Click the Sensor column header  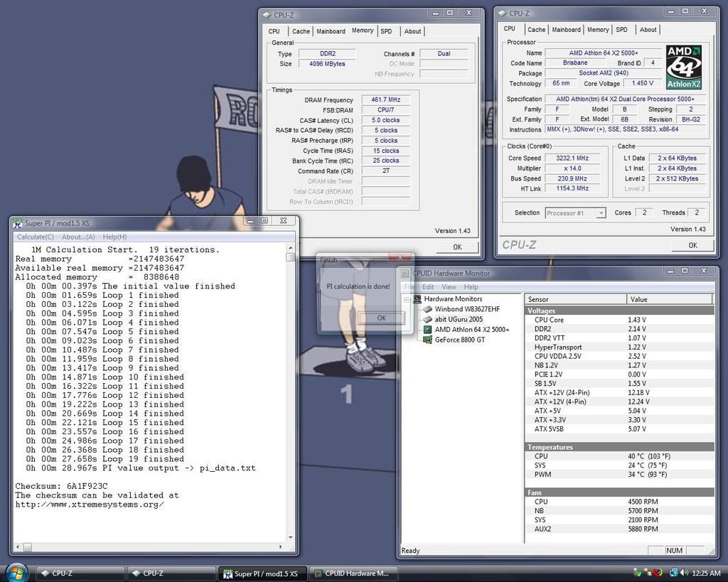click(576, 299)
